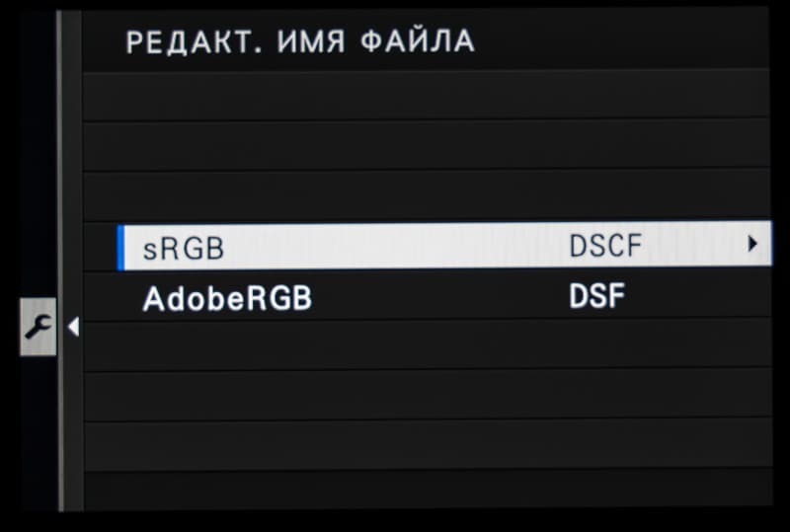Click the first empty row below the title
This screenshot has width=790, height=532.
[x=425, y=95]
